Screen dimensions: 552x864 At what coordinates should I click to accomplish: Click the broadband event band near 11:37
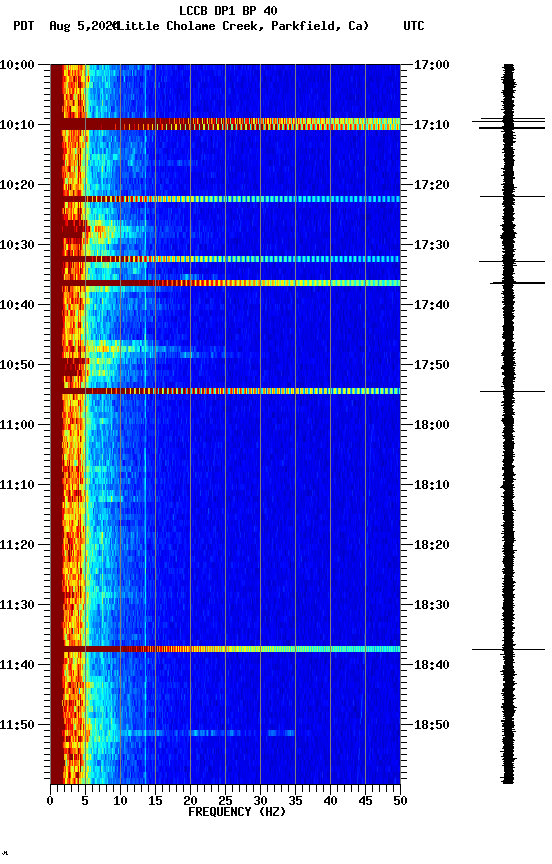225,649
